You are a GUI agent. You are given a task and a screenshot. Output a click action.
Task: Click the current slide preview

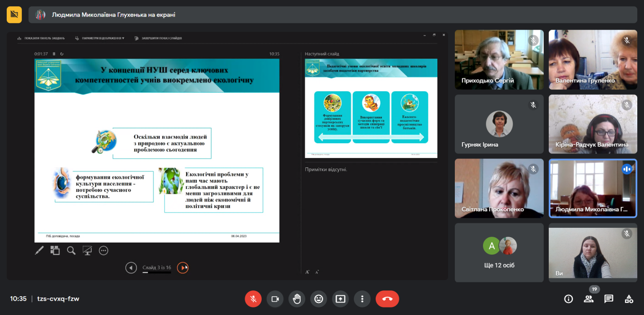coord(157,151)
